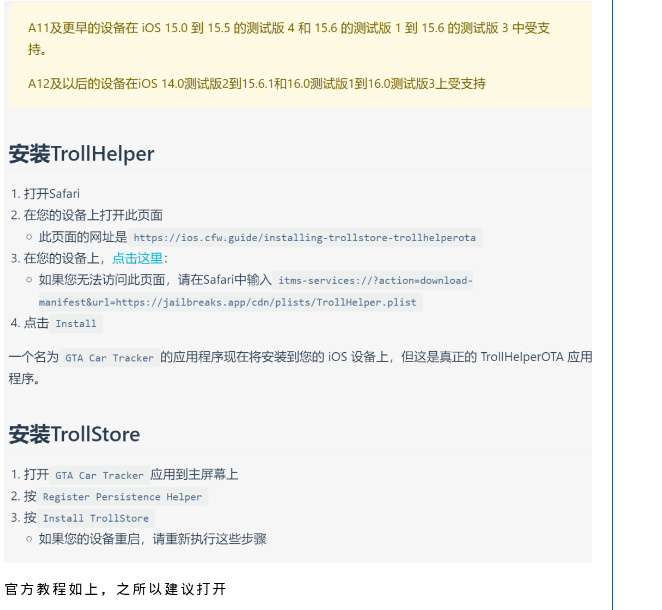The height and width of the screenshot is (610, 662).
Task: Click 如果您无法访问此页面 sub-bullet text
Action: pyautogui.click(x=155, y=280)
